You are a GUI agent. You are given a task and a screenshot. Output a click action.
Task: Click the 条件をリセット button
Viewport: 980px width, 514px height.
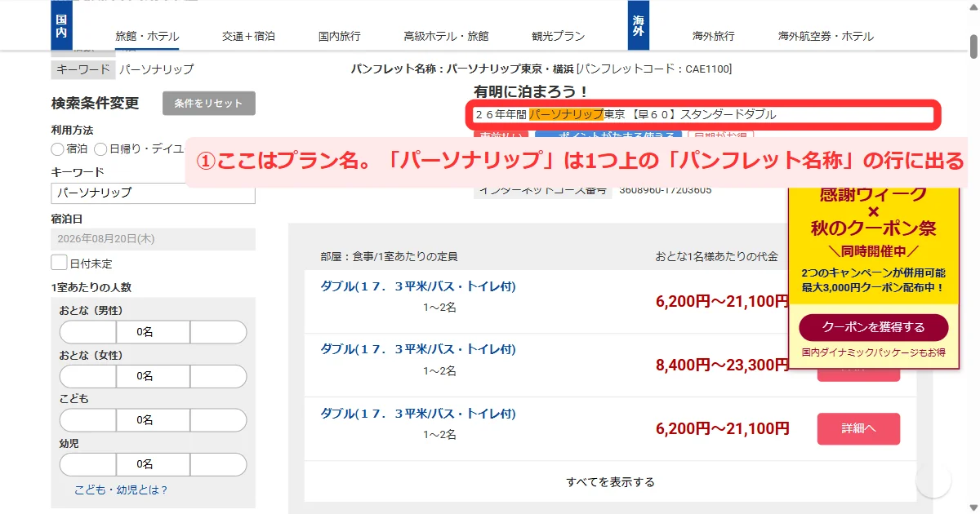[x=209, y=104]
